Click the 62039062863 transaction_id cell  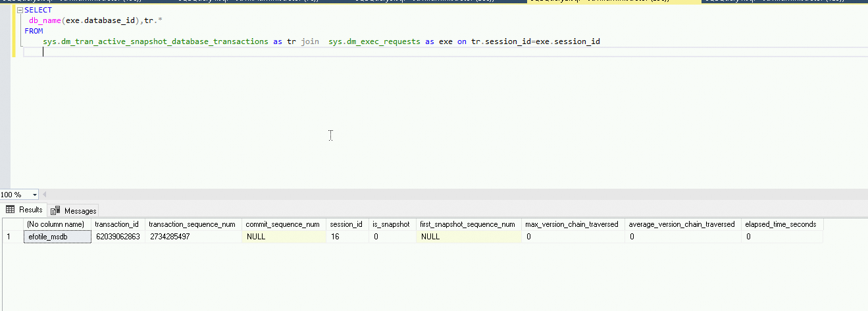pyautogui.click(x=118, y=237)
